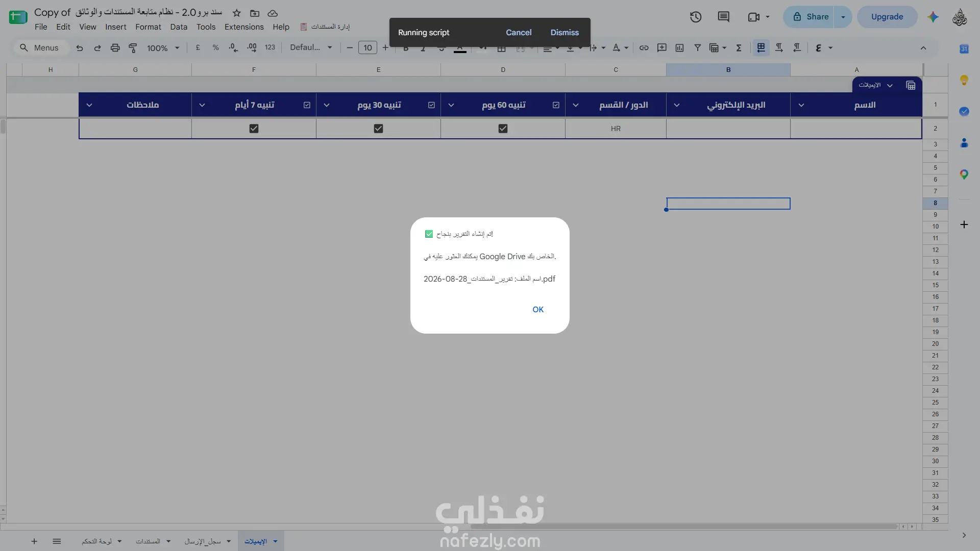The image size is (980, 551).
Task: Uncheck the 60-day alert checkbox in row 2
Action: 503,129
